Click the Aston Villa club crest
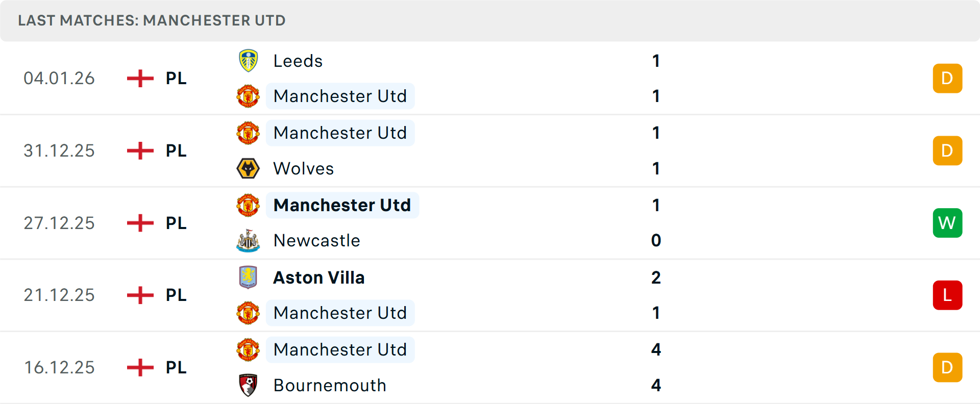This screenshot has width=980, height=404. coord(248,277)
